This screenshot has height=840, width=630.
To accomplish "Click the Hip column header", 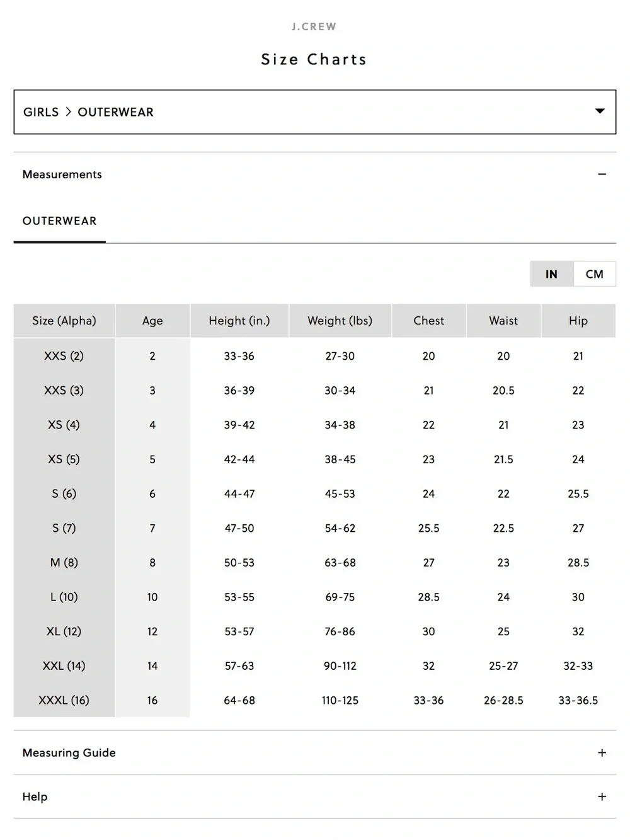I will (x=578, y=321).
